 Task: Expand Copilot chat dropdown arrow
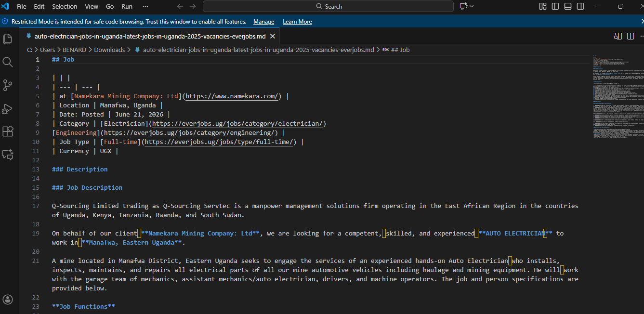(472, 6)
